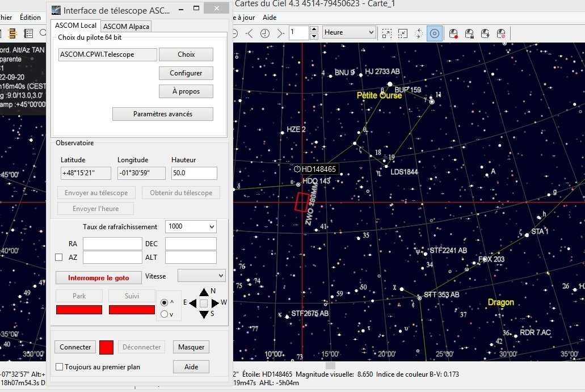Click the rotate/flip chart arrows icon
585x392 pixels.
419,33
